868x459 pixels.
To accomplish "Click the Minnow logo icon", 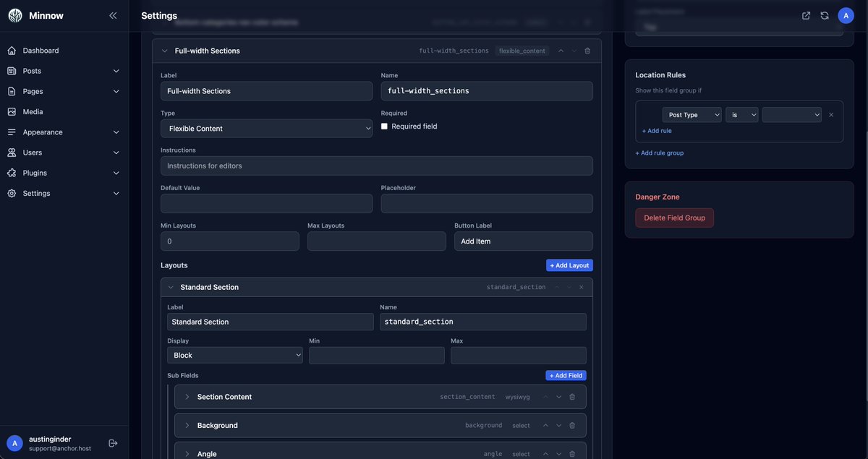I will tap(15, 15).
